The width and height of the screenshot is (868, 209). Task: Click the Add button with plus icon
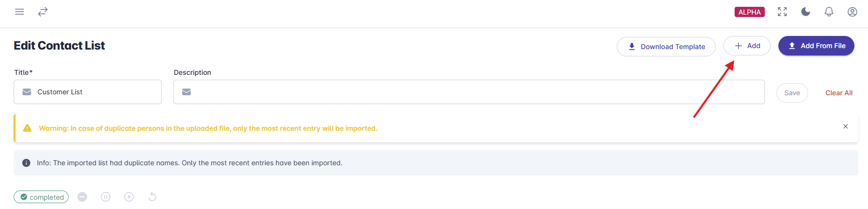point(747,46)
